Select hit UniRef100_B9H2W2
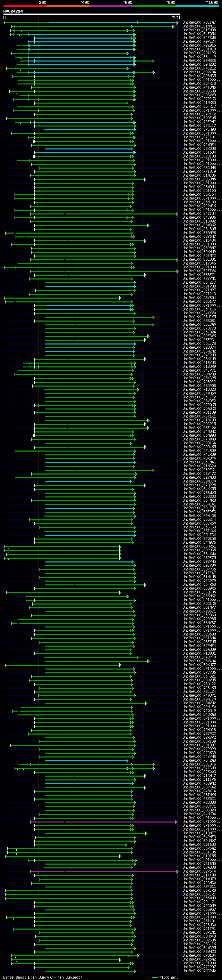 pyautogui.click(x=199, y=64)
